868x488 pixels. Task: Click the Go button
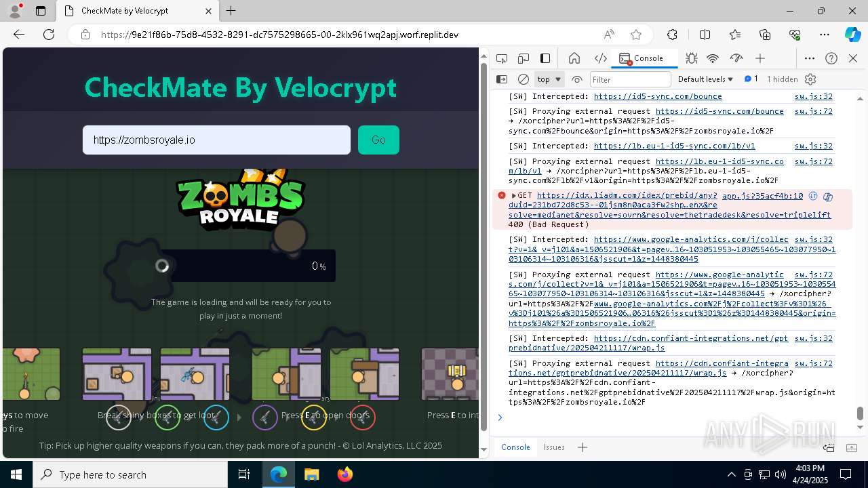(x=378, y=140)
